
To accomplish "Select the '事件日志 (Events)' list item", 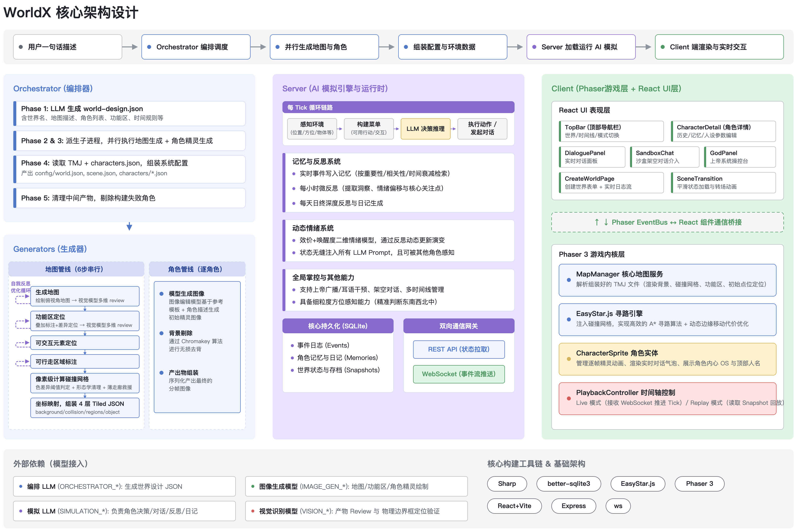I will coord(320,345).
